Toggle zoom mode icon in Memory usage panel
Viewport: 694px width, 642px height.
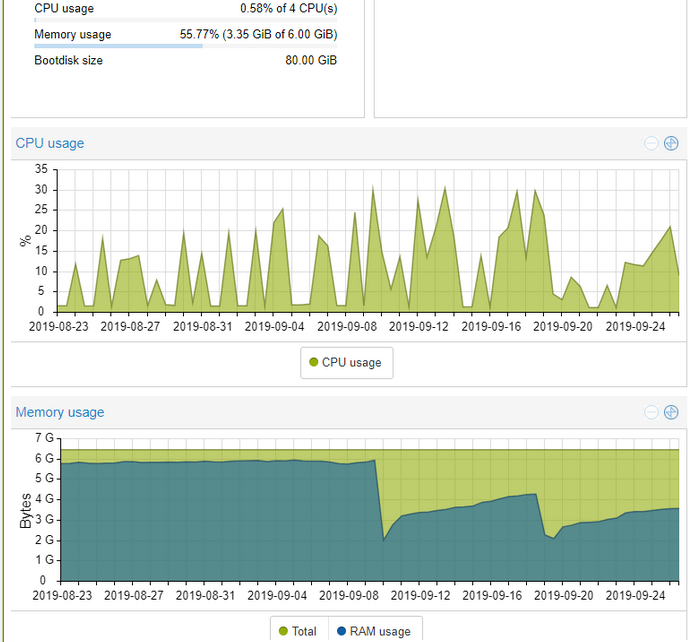(671, 412)
